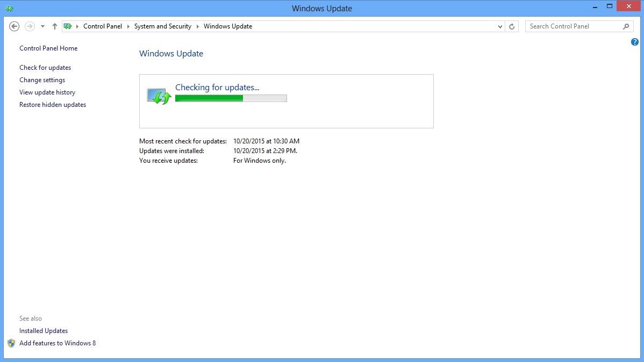Click the For Windows only text
Image resolution: width=644 pixels, height=362 pixels.
[x=260, y=161]
